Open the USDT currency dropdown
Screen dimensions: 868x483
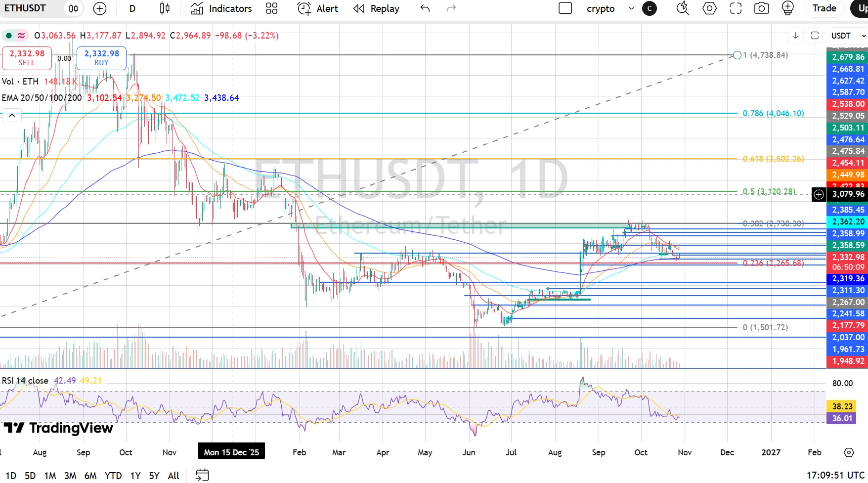pyautogui.click(x=848, y=36)
